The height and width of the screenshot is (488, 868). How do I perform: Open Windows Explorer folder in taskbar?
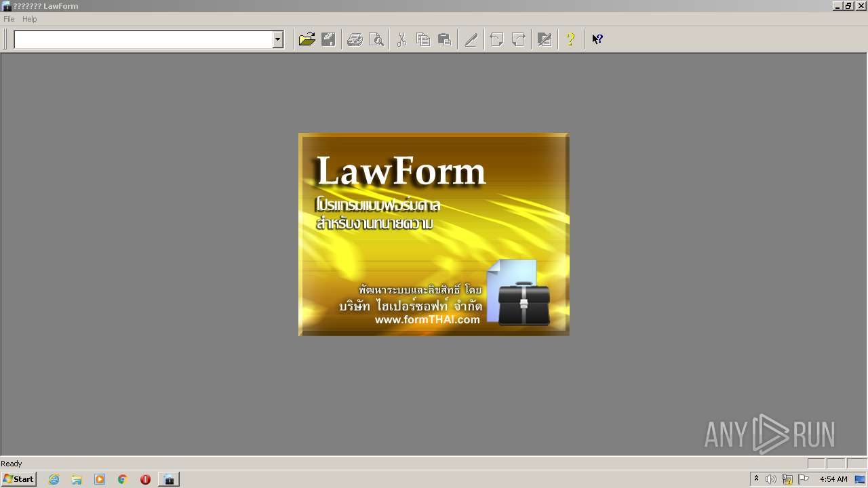(x=77, y=479)
